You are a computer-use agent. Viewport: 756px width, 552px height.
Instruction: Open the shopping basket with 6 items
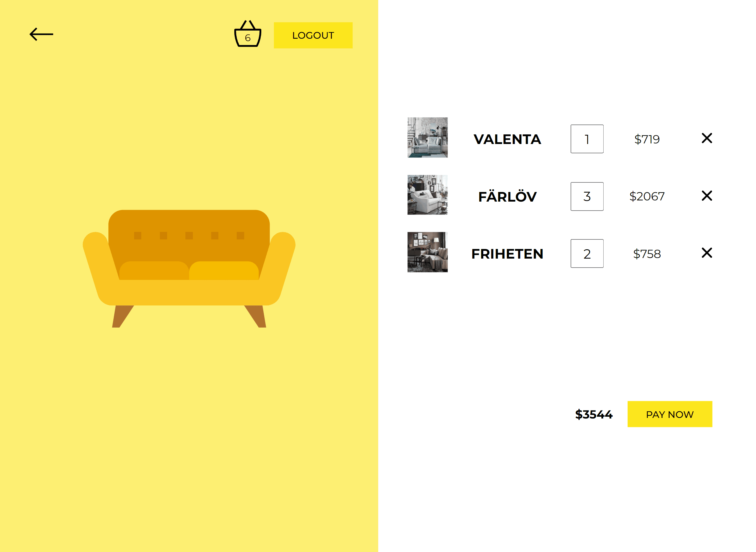tap(247, 34)
